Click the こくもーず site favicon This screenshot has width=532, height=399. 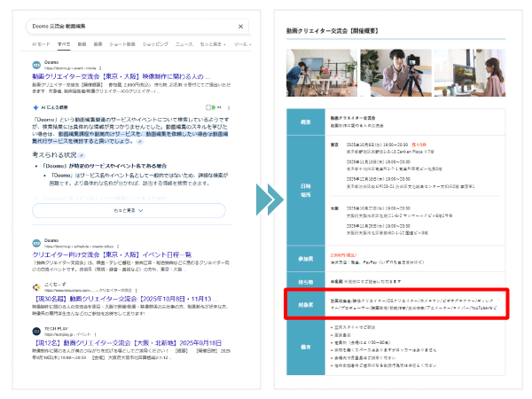pos(37,286)
